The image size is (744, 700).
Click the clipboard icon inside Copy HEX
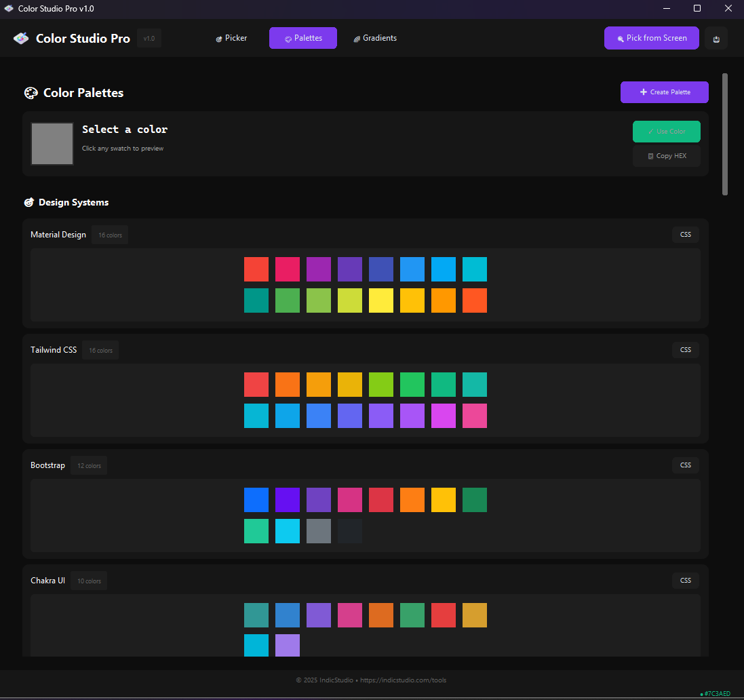click(x=649, y=156)
